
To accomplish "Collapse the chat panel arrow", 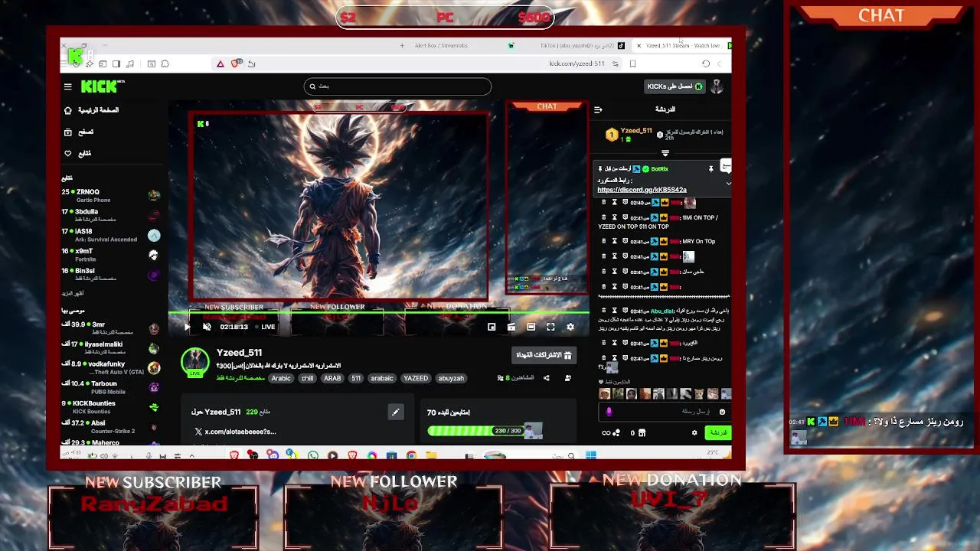I will pos(598,110).
